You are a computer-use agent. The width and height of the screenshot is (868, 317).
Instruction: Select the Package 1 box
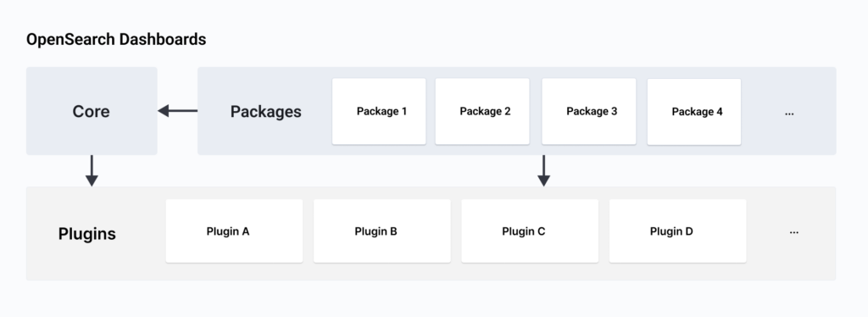[379, 111]
